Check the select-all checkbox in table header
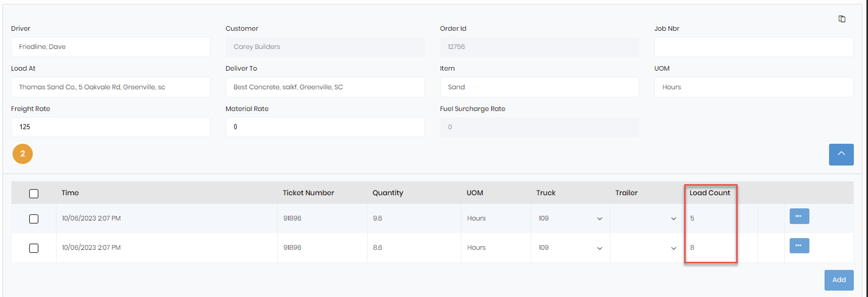 tap(33, 193)
